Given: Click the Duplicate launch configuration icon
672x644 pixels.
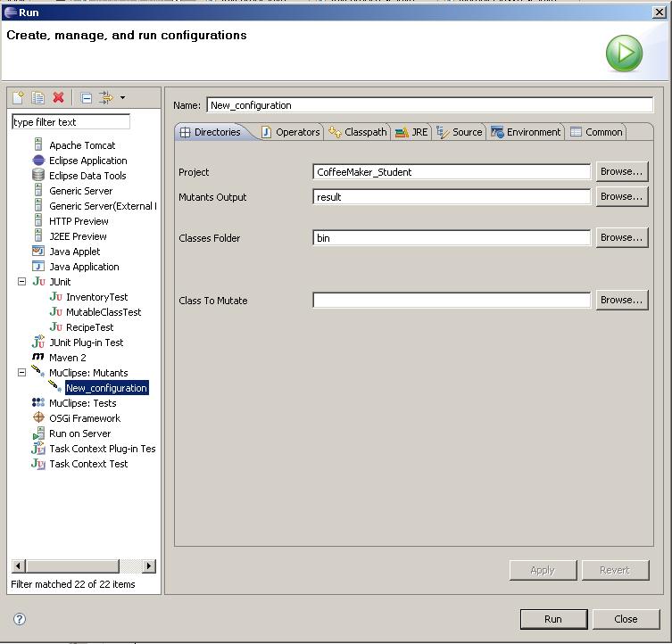Looking at the screenshot, I should tap(38, 98).
